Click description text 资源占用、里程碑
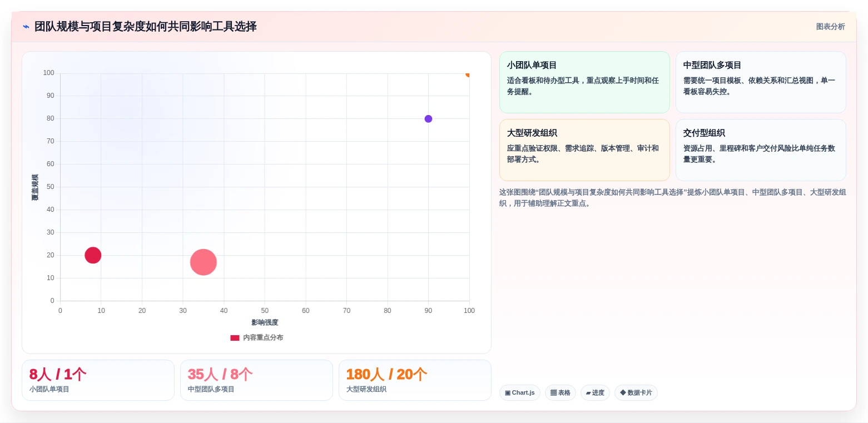868x423 pixels. (759, 154)
